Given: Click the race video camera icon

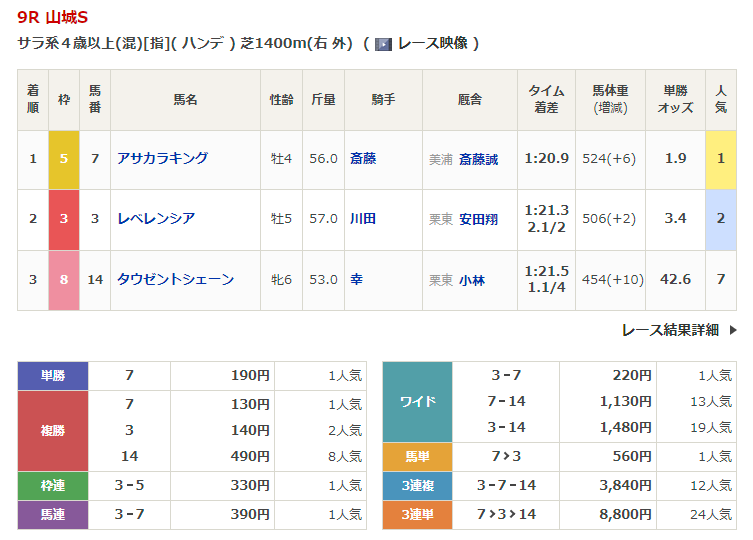Looking at the screenshot, I should (383, 44).
